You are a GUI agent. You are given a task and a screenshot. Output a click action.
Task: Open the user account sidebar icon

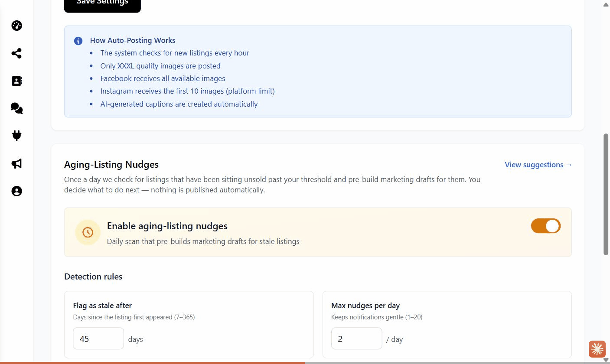click(x=16, y=191)
